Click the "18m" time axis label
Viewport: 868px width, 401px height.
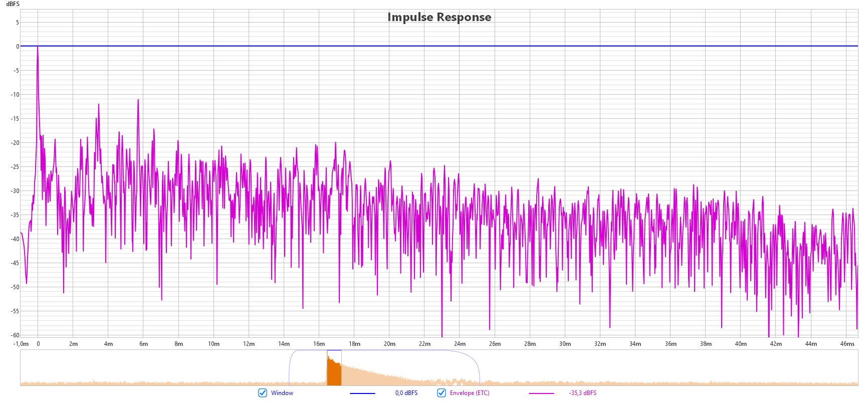354,344
